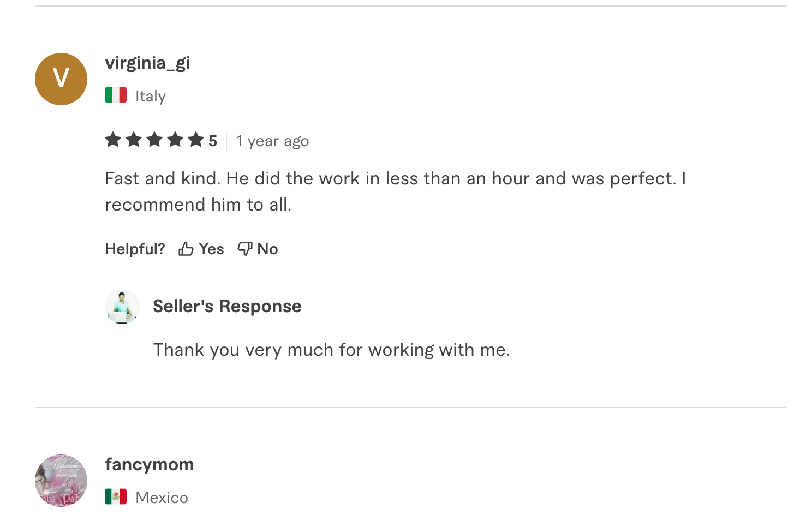This screenshot has height=521, width=812.
Task: Click the Italy country label
Action: (x=151, y=97)
